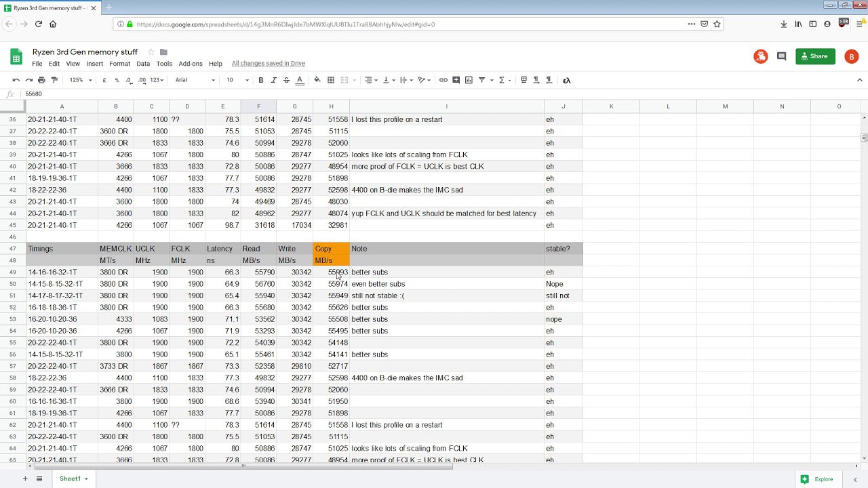The height and width of the screenshot is (488, 868).
Task: Open the Data menu
Action: (x=143, y=64)
